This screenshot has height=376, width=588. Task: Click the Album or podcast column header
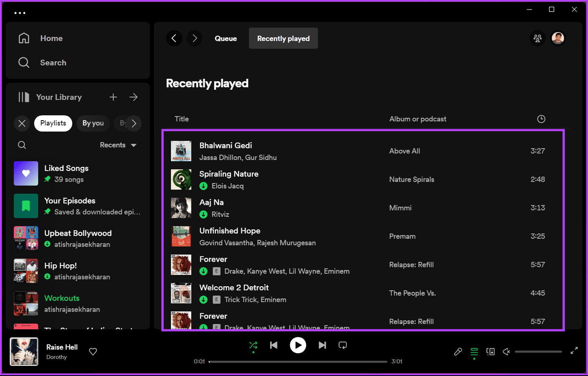click(x=417, y=119)
